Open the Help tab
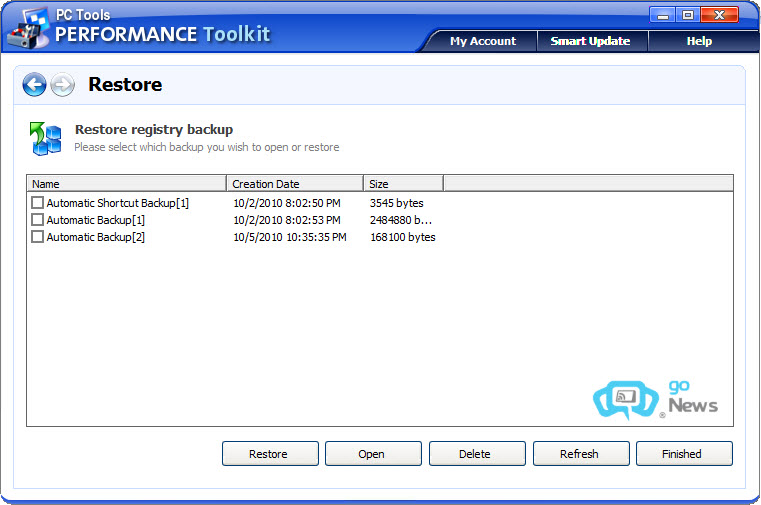The image size is (761, 505). 699,41
